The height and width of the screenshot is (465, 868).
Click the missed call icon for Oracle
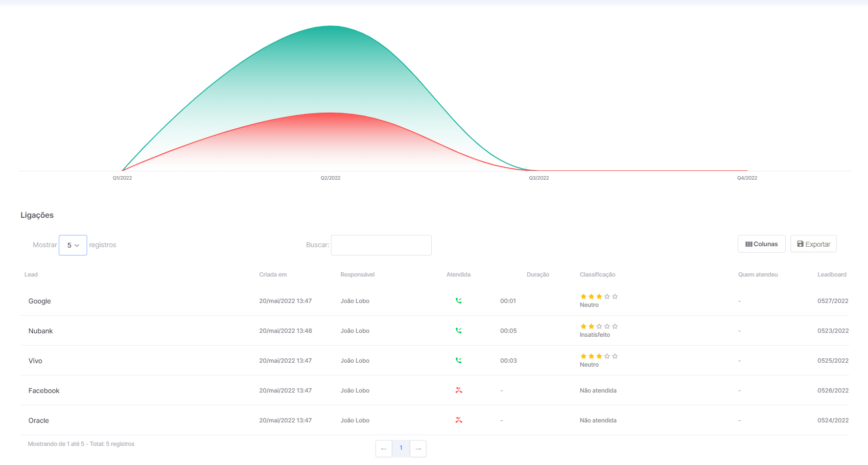(459, 420)
